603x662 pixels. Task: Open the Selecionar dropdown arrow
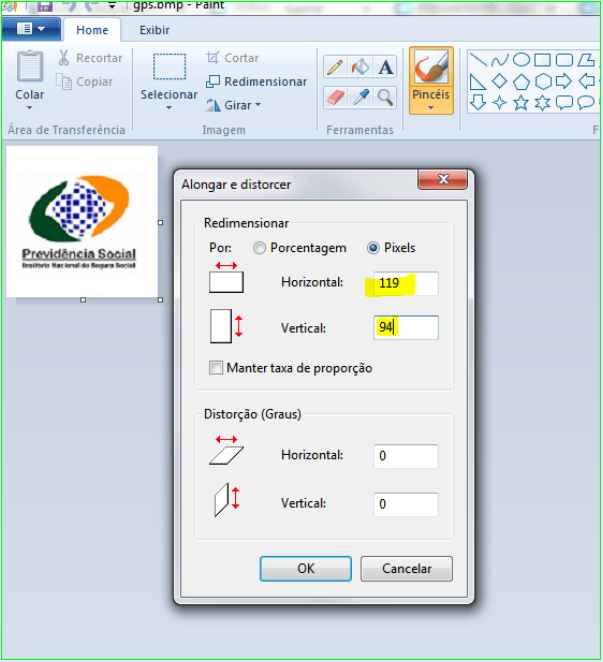(169, 108)
